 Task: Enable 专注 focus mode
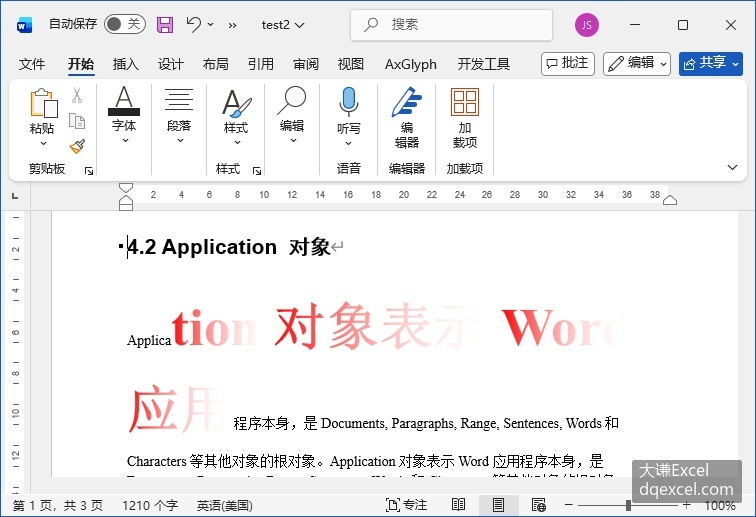(406, 505)
